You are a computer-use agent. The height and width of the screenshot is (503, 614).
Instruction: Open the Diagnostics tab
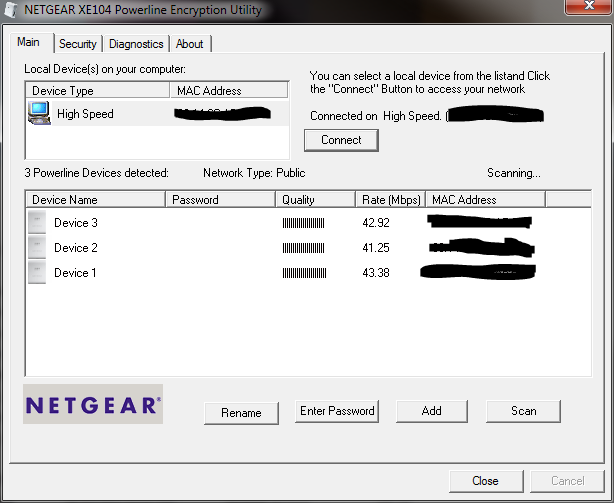click(136, 44)
